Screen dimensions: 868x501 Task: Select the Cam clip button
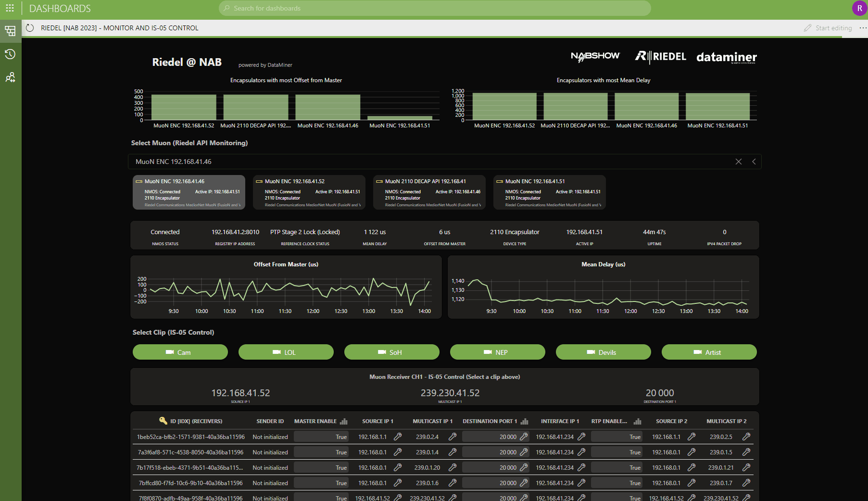tap(180, 352)
